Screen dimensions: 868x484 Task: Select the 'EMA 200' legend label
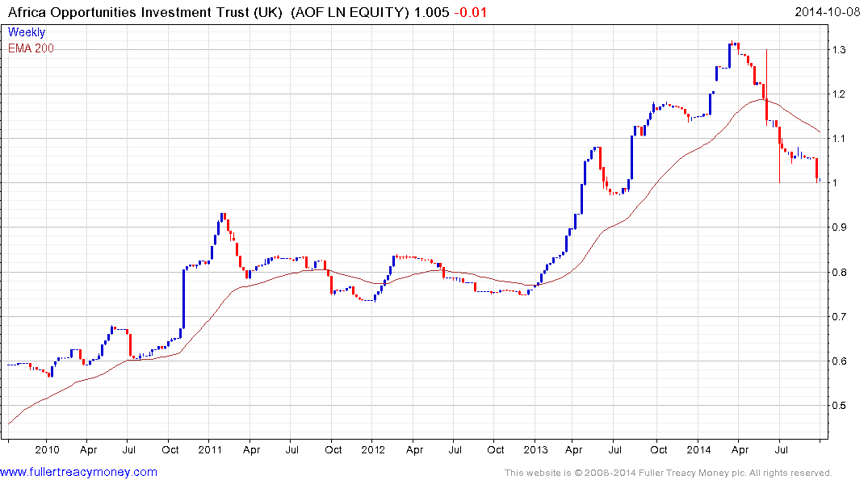coord(31,48)
